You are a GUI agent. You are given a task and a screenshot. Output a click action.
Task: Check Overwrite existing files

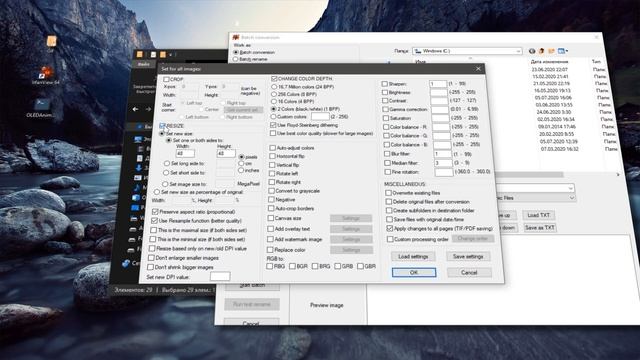tap(388, 193)
